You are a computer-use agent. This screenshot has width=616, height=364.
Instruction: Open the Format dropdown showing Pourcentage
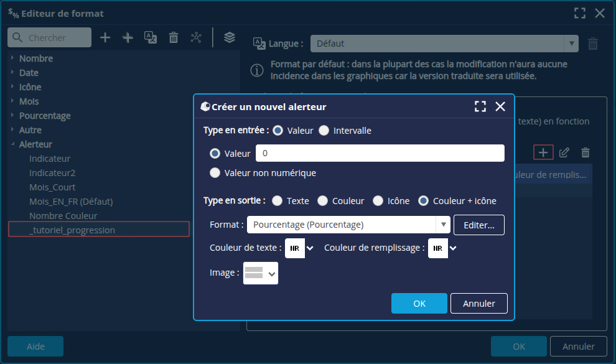click(x=442, y=225)
